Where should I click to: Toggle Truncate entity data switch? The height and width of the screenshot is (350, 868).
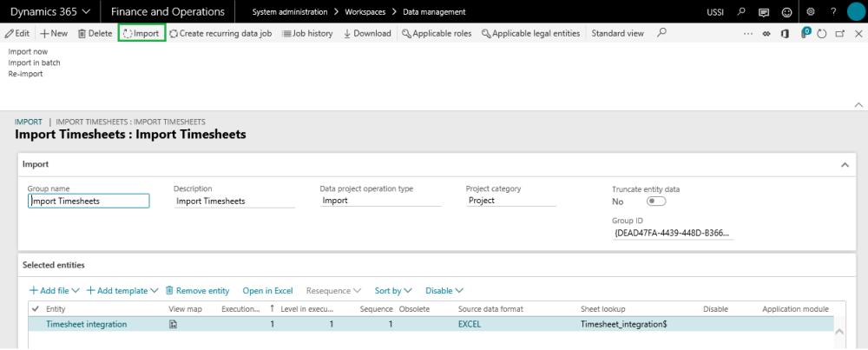[x=655, y=201]
